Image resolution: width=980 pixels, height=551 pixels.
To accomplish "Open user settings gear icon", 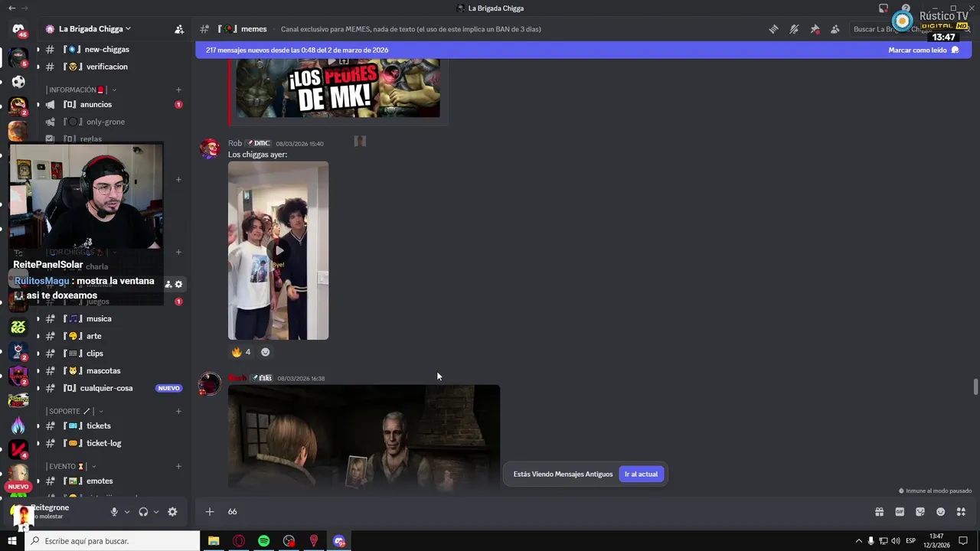I will tap(172, 512).
